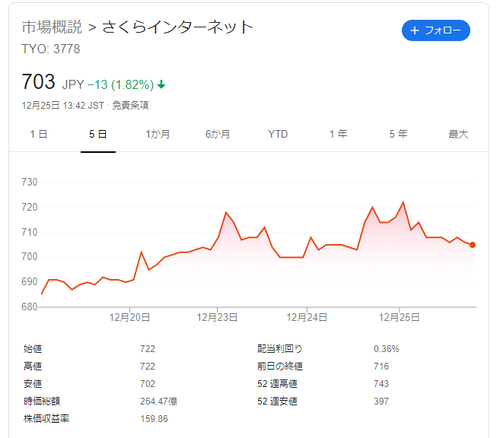
Task: Click the 730 y-axis label
Action: click(30, 182)
